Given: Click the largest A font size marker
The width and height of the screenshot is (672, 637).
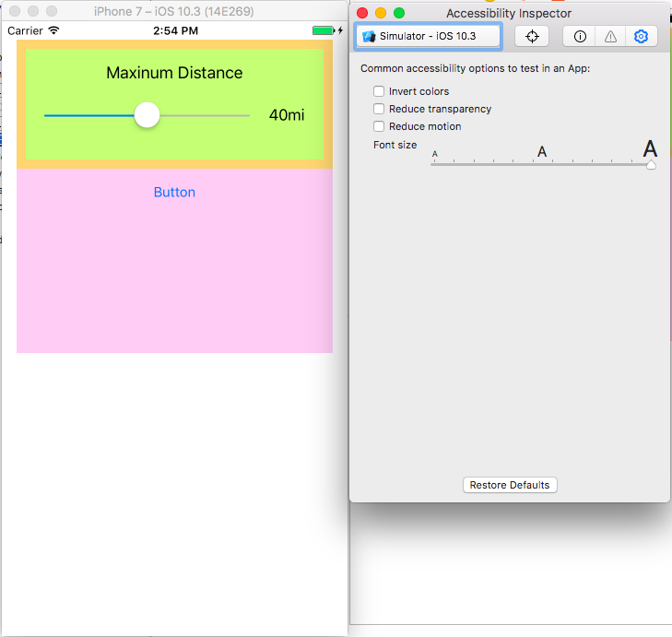Looking at the screenshot, I should tap(650, 148).
